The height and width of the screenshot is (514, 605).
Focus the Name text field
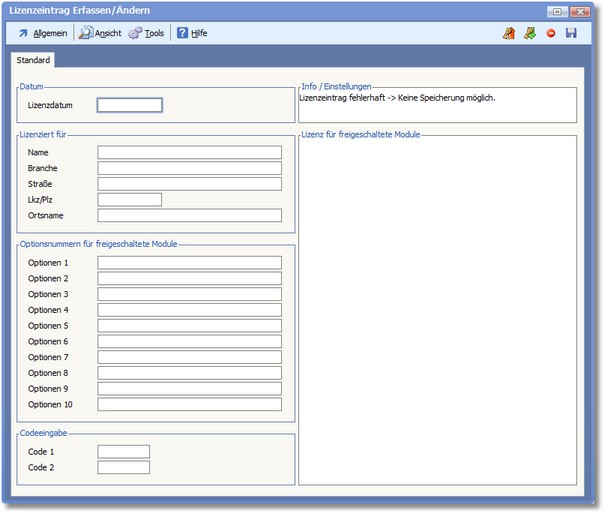(189, 152)
